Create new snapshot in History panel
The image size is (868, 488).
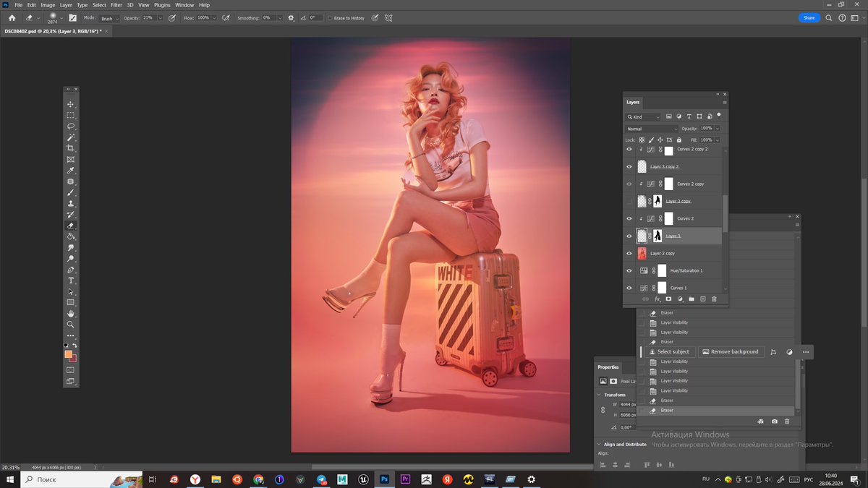point(775,421)
